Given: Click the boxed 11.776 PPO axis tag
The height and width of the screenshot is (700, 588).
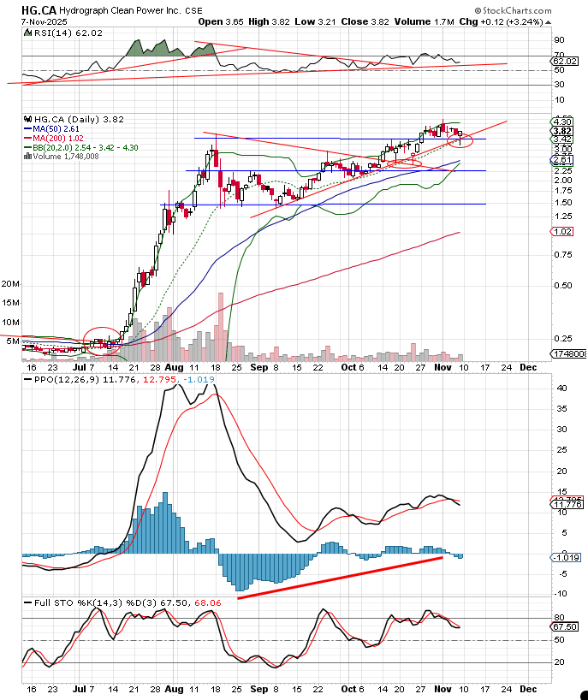Looking at the screenshot, I should (x=567, y=505).
